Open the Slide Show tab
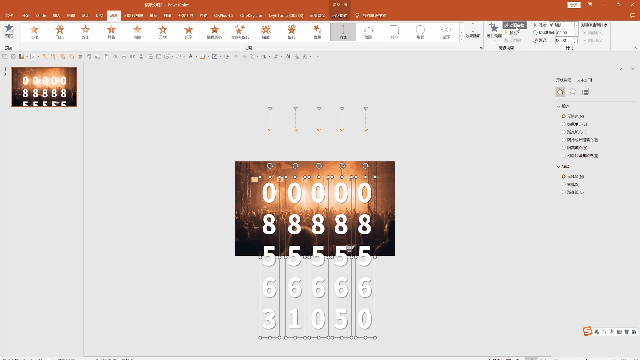The image size is (640, 360). coord(133,16)
